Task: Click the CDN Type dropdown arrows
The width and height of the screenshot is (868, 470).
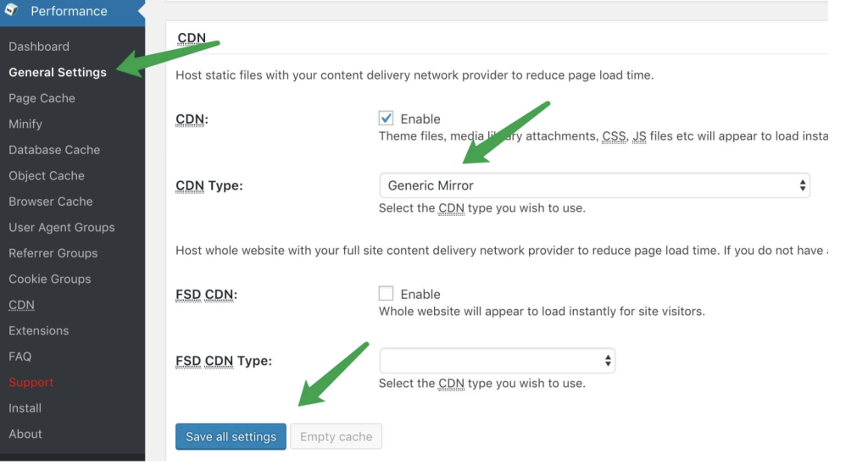Action: [x=802, y=185]
